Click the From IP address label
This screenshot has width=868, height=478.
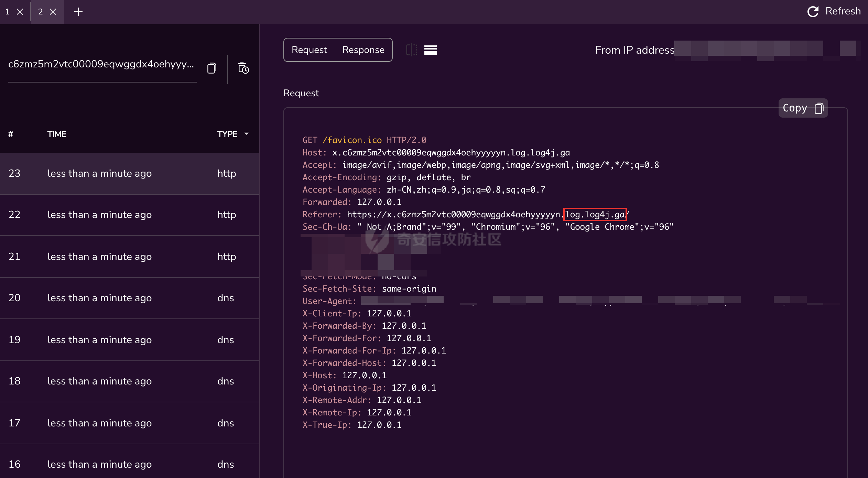[x=634, y=50]
